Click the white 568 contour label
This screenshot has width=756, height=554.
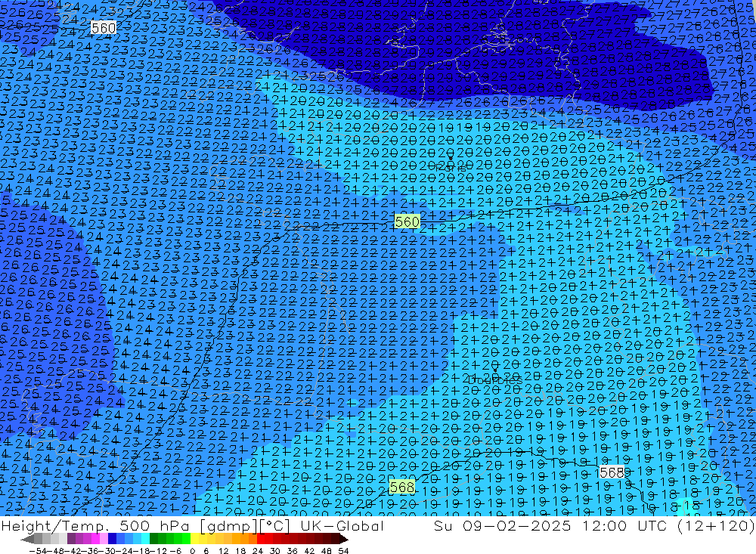point(612,472)
